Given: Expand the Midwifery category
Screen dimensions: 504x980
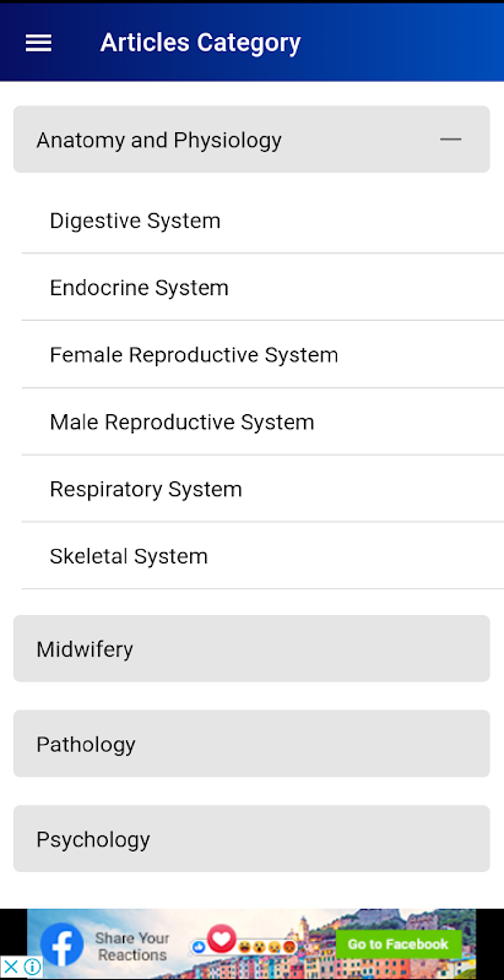Looking at the screenshot, I should 251,648.
